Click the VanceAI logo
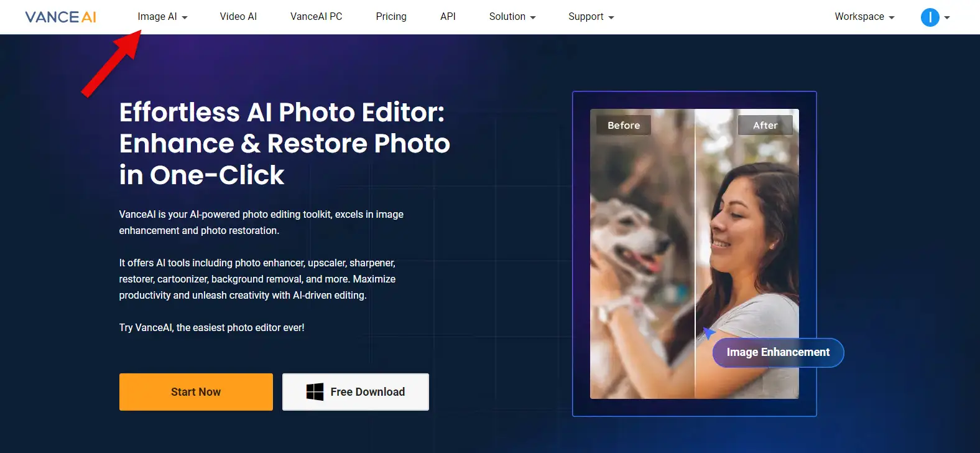 [x=61, y=17]
